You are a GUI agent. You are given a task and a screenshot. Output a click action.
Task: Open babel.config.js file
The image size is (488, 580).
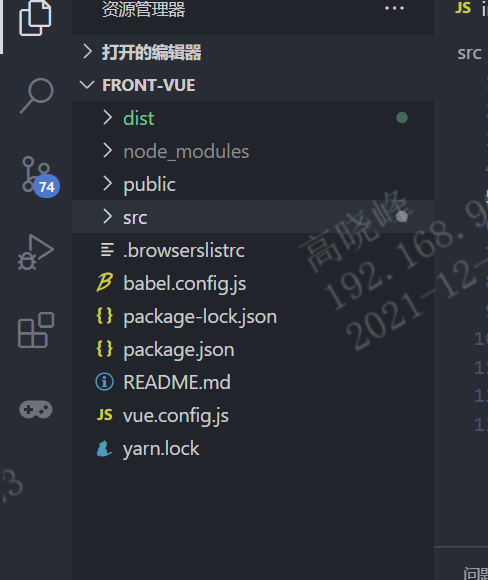pyautogui.click(x=253, y=283)
